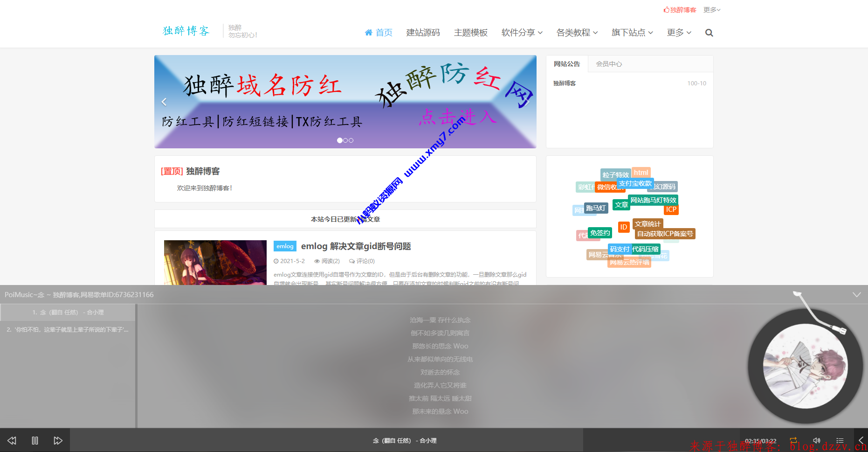Skip to the next track

pyautogui.click(x=58, y=440)
